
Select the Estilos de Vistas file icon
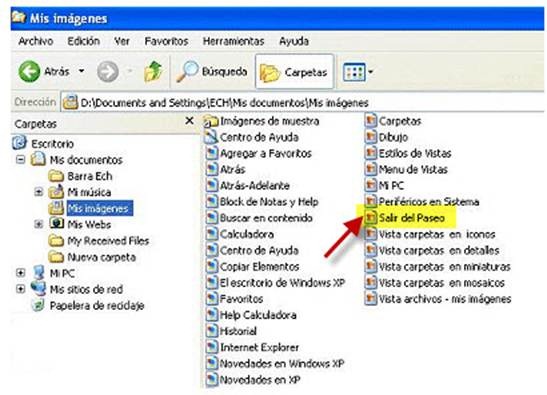(x=371, y=153)
